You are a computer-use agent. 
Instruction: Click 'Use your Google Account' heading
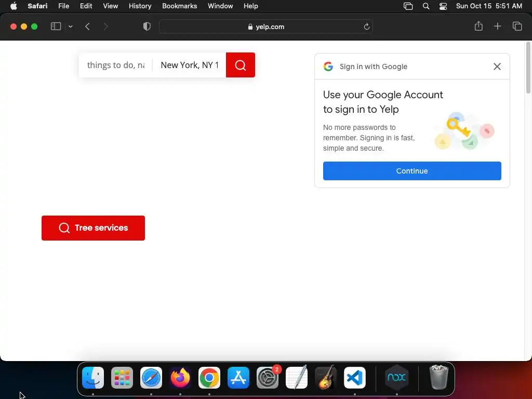(383, 102)
